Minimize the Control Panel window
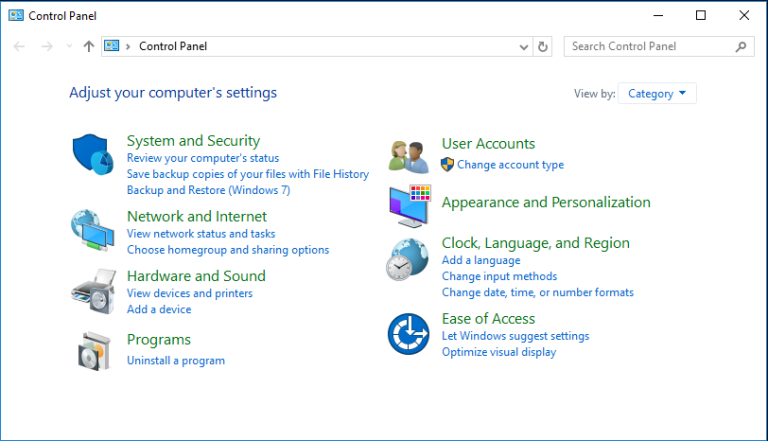768x441 pixels. pos(658,16)
